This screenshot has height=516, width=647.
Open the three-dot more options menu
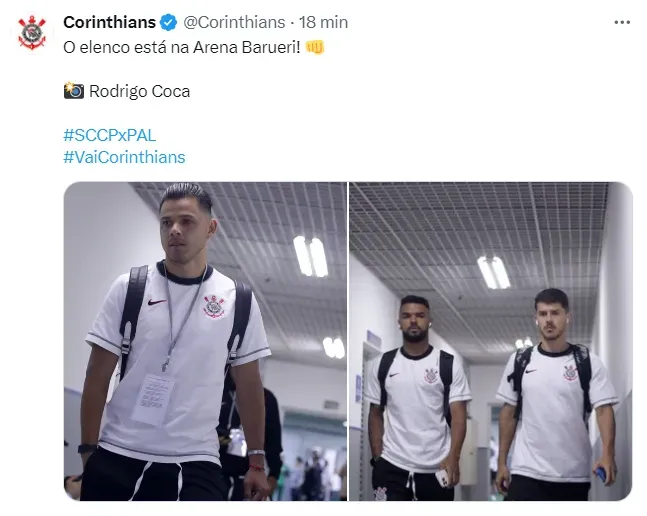click(622, 22)
